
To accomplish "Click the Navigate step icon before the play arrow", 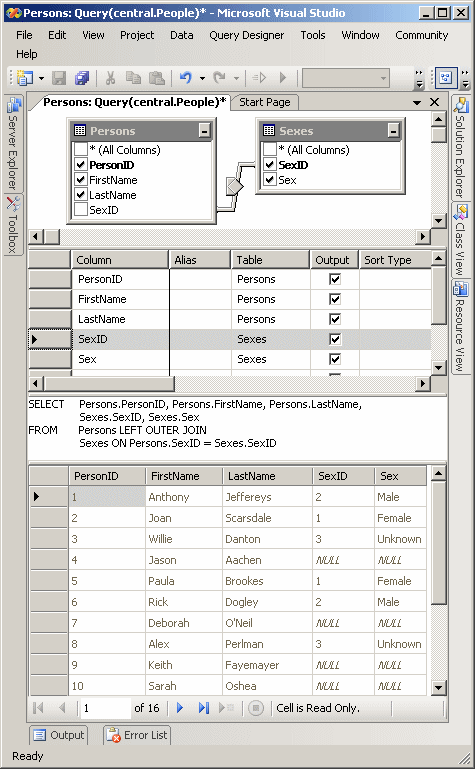I will (259, 77).
